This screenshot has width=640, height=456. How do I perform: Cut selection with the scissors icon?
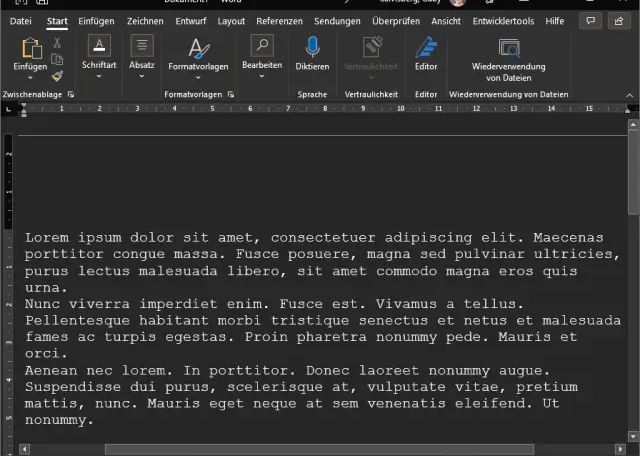(x=57, y=42)
